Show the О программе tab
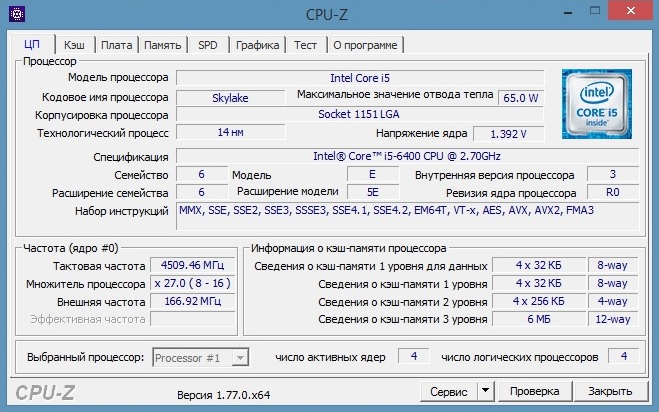659x412 pixels. (365, 45)
